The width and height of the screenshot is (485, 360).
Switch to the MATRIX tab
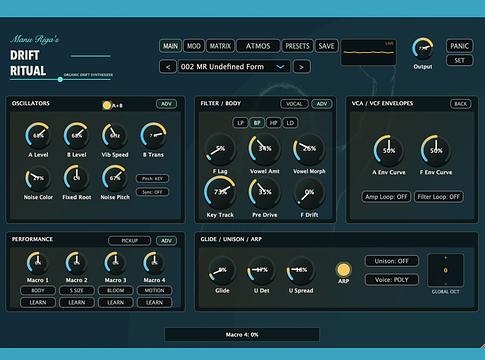coord(220,46)
